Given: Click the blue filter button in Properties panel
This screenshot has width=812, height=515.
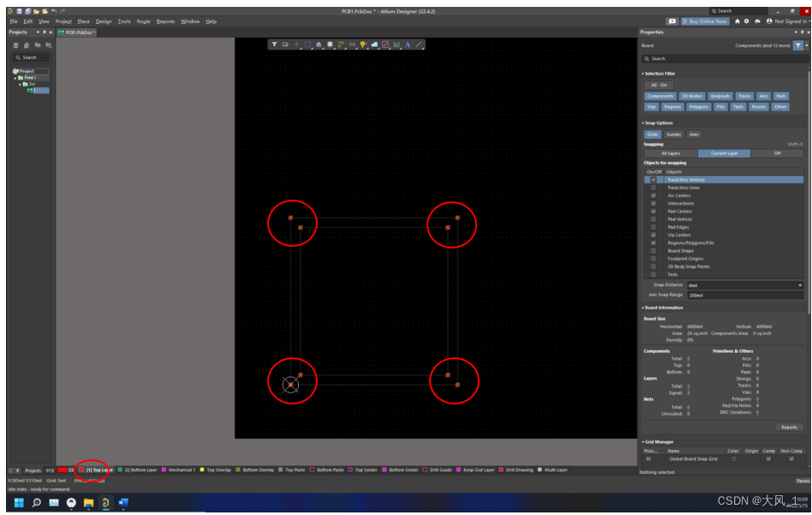Looking at the screenshot, I should [798, 45].
